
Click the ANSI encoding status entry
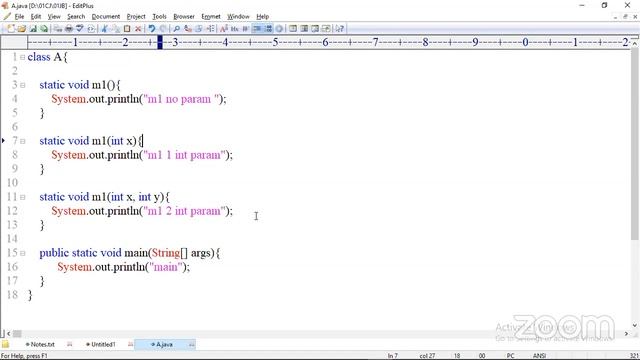[539, 356]
